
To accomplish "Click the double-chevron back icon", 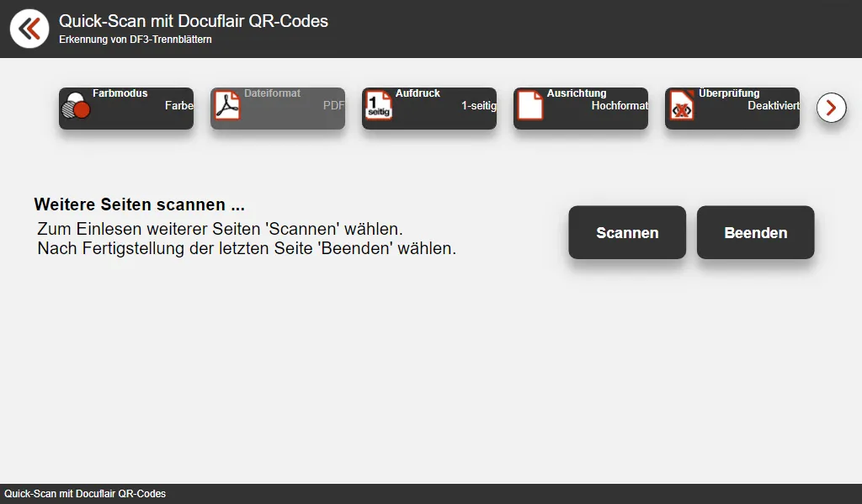I will (29, 29).
